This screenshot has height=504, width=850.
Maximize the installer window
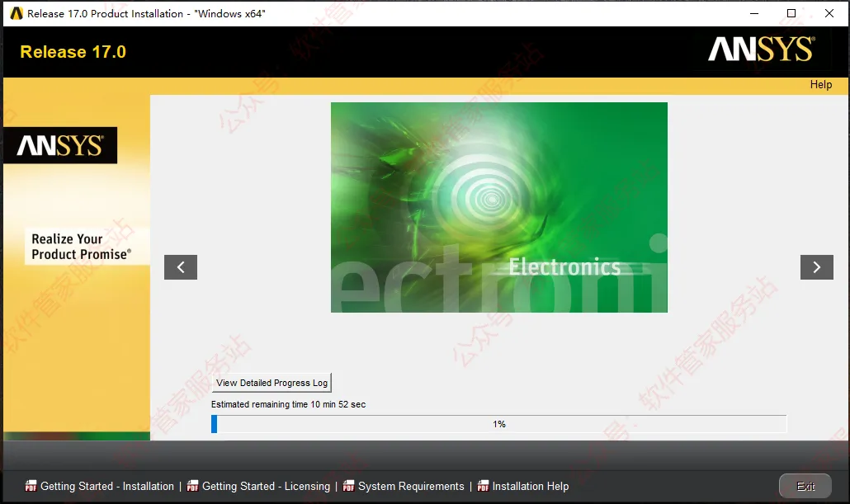(x=791, y=13)
